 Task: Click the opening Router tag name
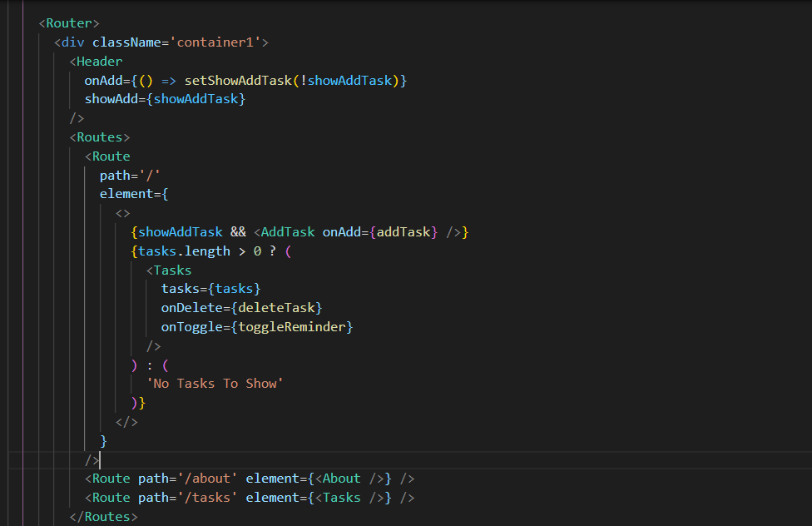click(69, 23)
